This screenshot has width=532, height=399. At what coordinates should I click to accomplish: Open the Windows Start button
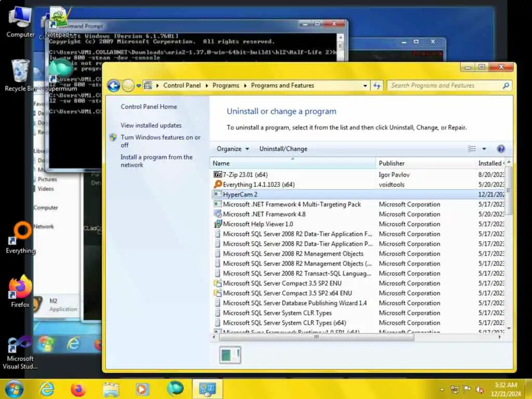tap(14, 389)
